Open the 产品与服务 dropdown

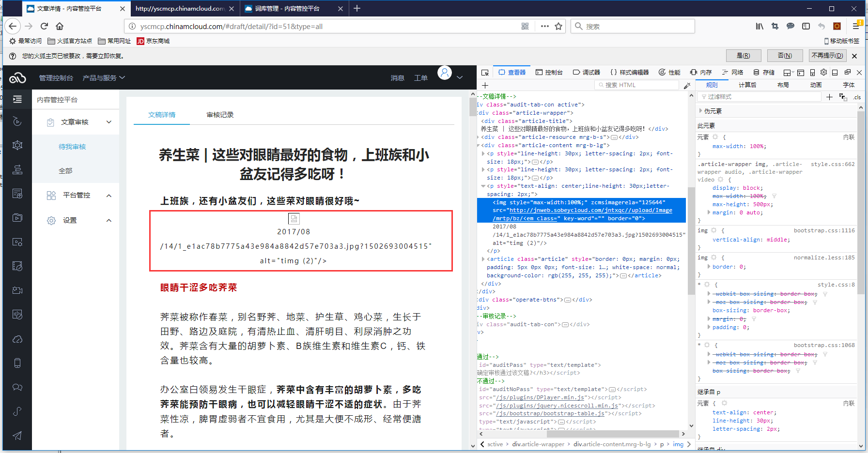104,78
